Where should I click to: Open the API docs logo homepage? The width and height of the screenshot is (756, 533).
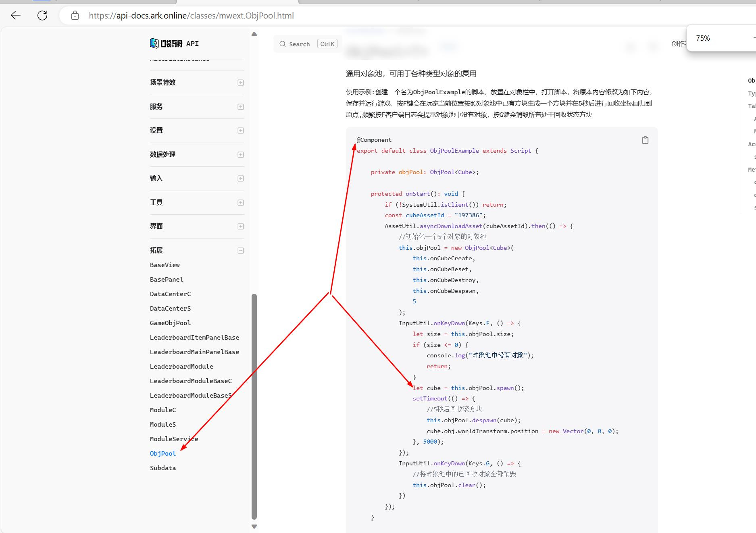click(174, 43)
